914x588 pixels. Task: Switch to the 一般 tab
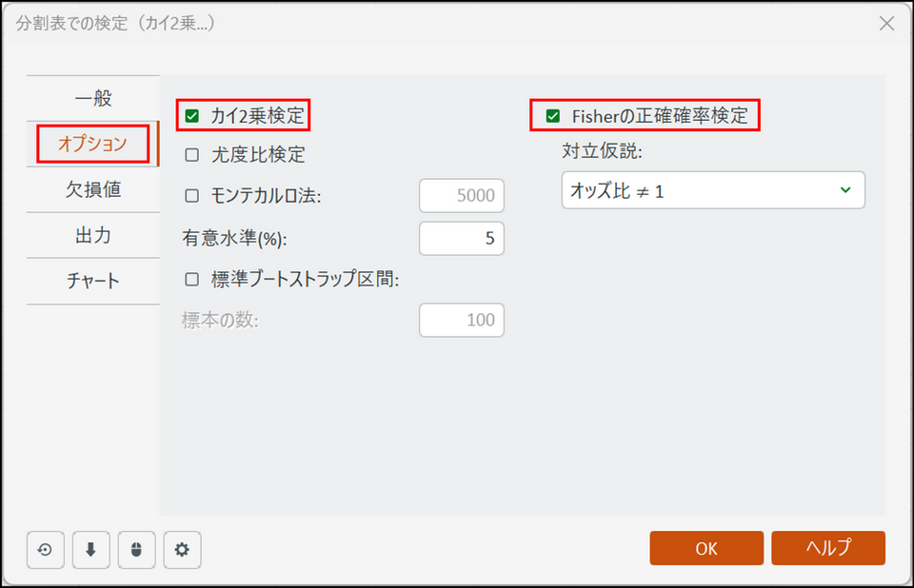point(93,98)
